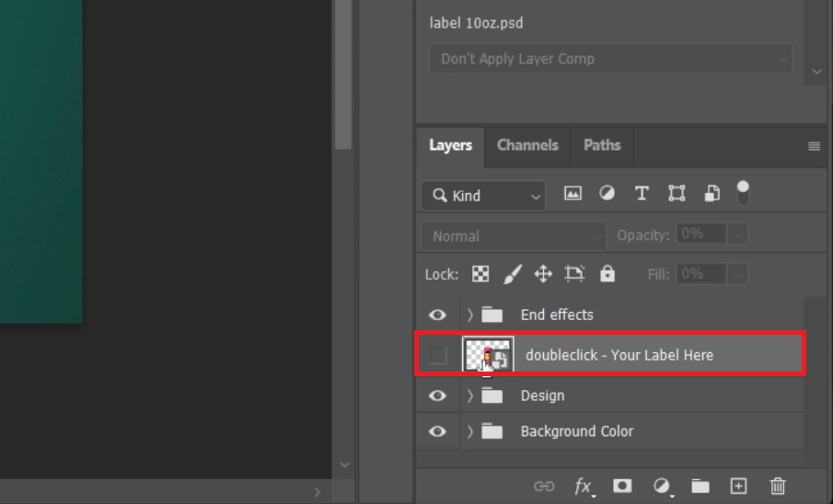
Task: Switch to the Layers tab
Action: (450, 145)
